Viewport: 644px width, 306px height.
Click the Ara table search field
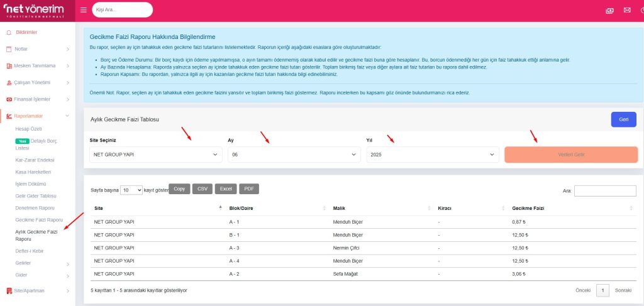(x=605, y=191)
